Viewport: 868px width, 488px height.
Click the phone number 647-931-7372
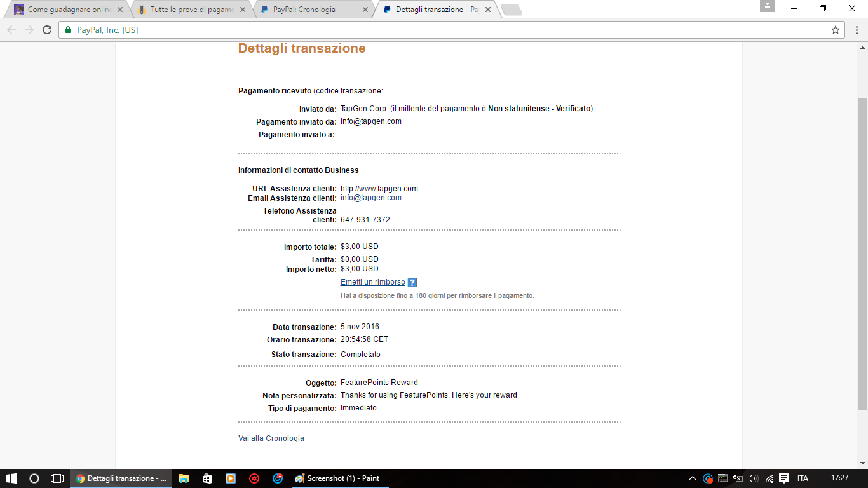pos(365,220)
